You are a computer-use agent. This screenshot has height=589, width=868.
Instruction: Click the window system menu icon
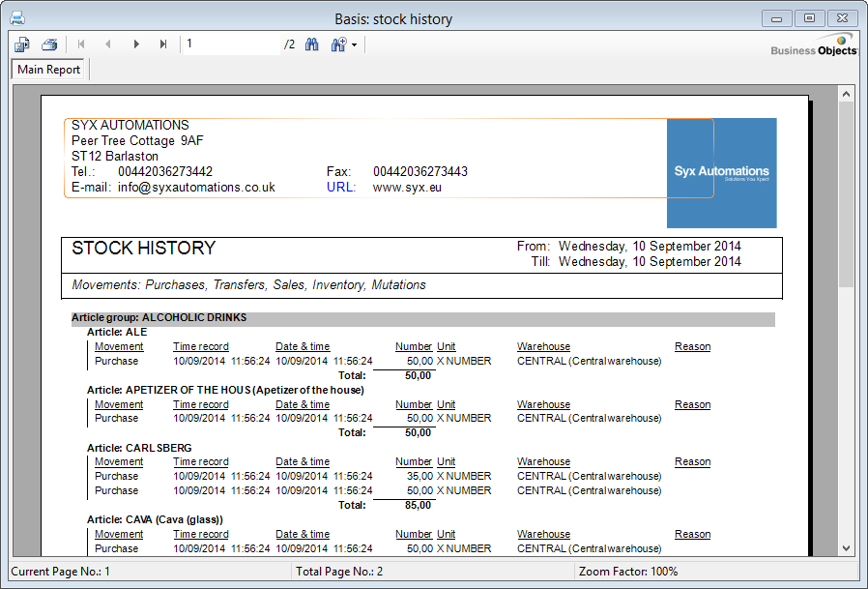[x=16, y=18]
